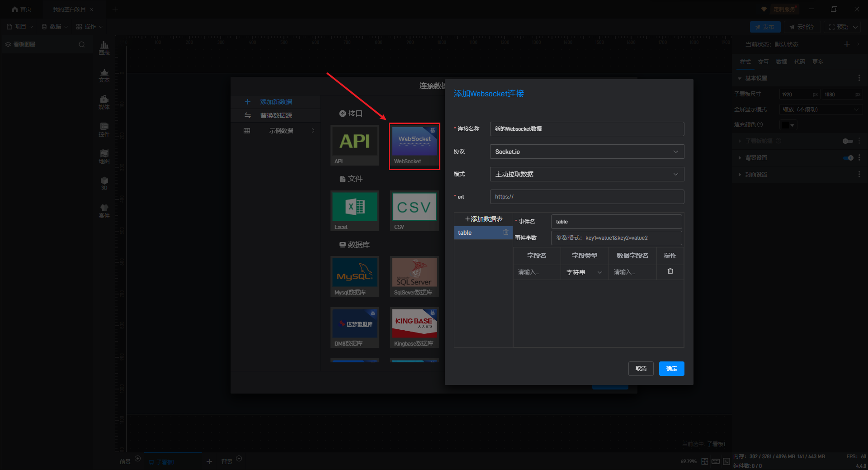Click the 取消 cancel button

click(x=641, y=369)
